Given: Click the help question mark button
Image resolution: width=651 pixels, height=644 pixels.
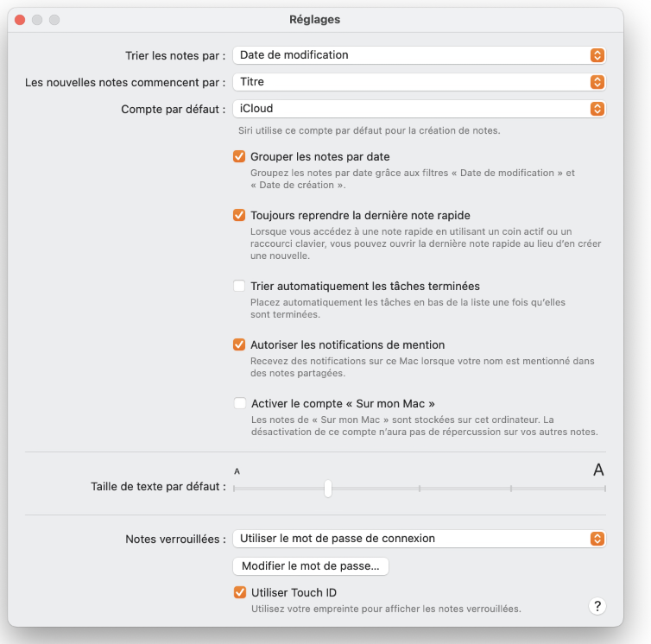Looking at the screenshot, I should [596, 606].
